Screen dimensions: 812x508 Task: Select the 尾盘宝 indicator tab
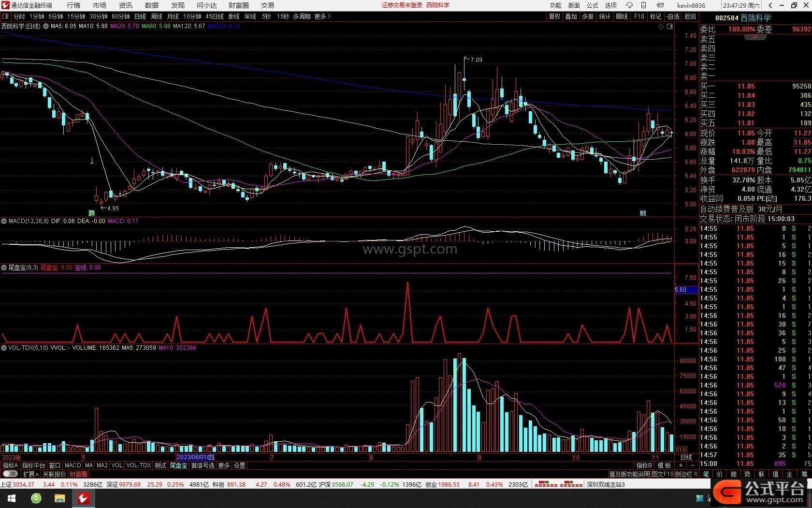tap(178, 465)
